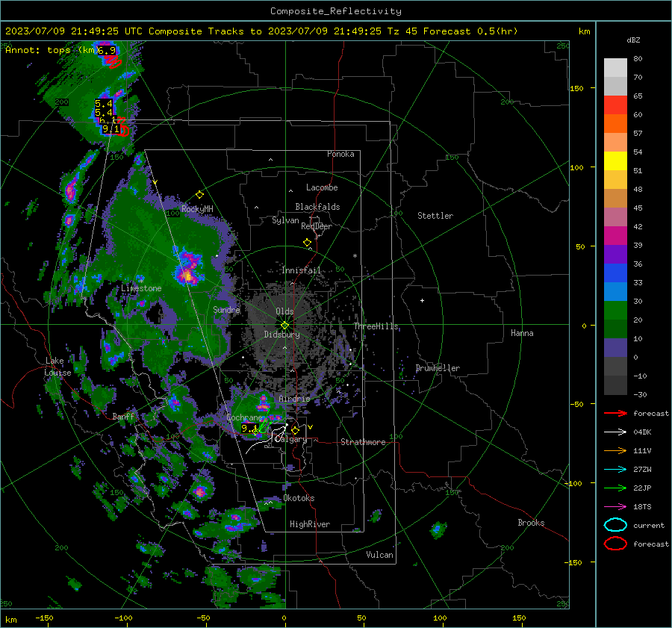Click the 'Airdrie' city label

pyautogui.click(x=294, y=399)
